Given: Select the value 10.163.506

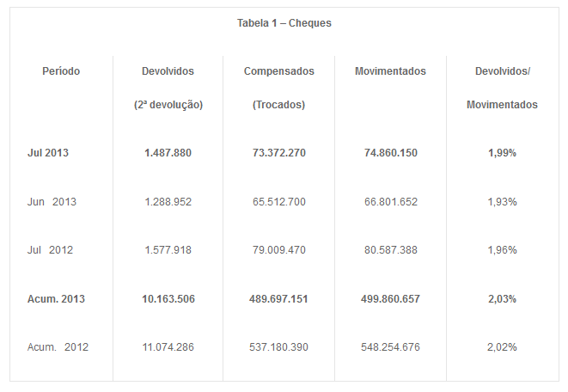Looking at the screenshot, I should coord(168,299).
